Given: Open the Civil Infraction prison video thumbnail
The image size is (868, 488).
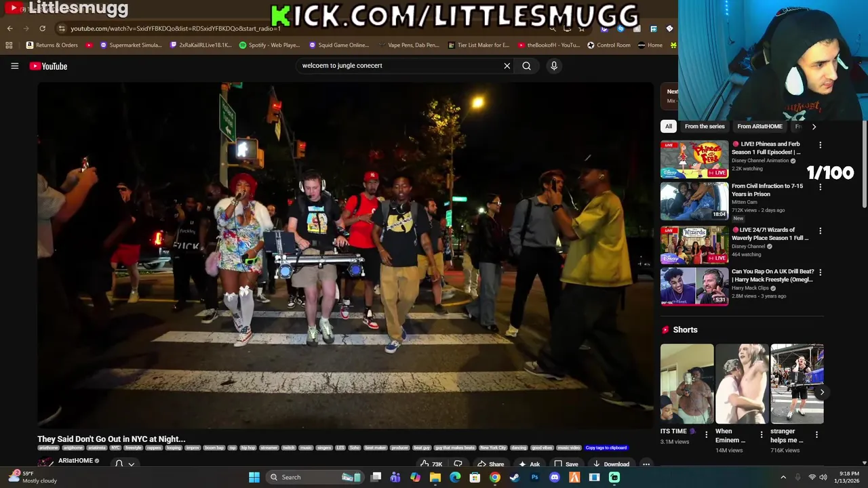Looking at the screenshot, I should pyautogui.click(x=694, y=201).
